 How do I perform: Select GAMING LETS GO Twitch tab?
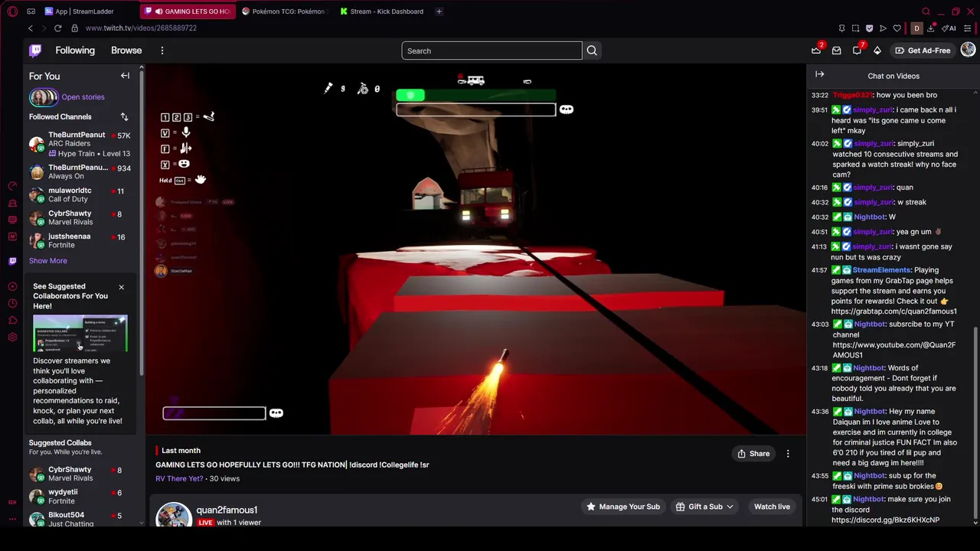point(188,11)
